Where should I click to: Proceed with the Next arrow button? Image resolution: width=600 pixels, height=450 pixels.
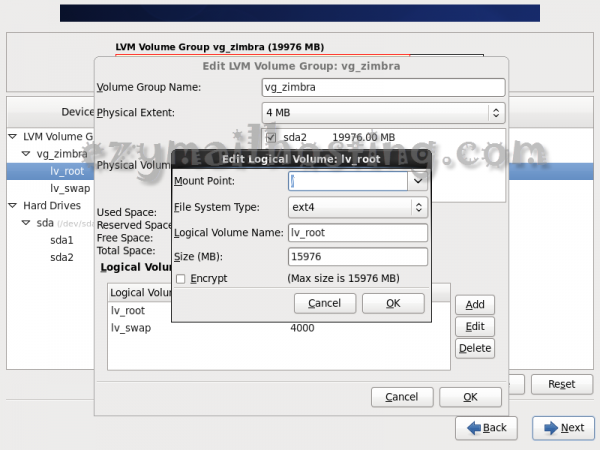tap(563, 428)
